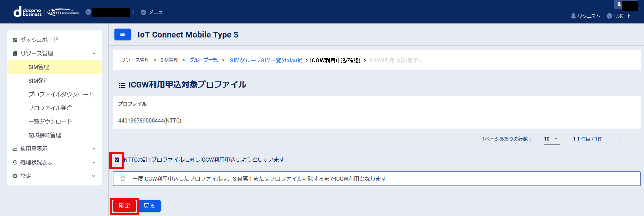Collapse the Resource Management section

94,53
